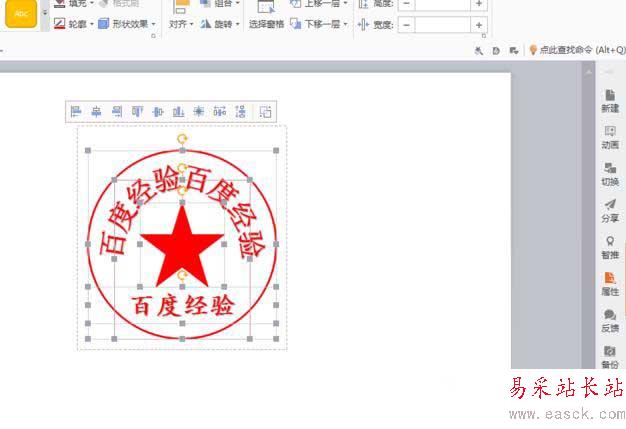Image resolution: width=626 pixels, height=429 pixels.
Task: Open 切换 transition pane in sidebar
Action: coord(610,174)
